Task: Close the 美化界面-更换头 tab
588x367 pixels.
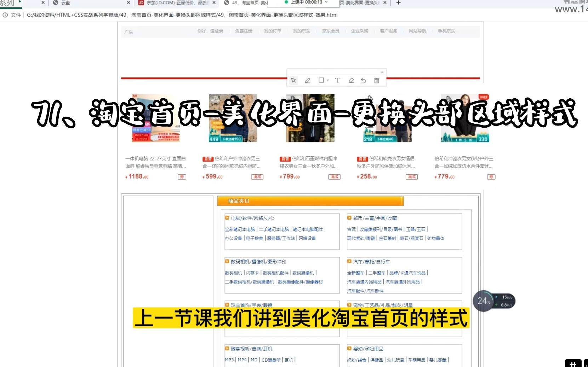Action: 385,2
